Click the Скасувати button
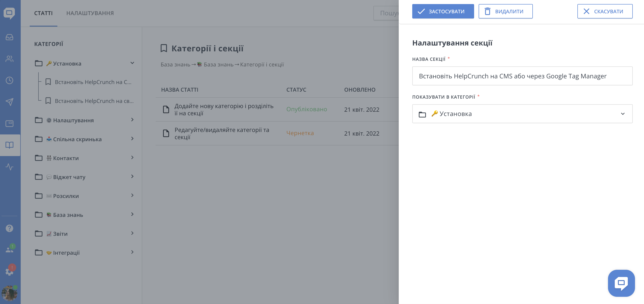This screenshot has width=644, height=304. 604,11
